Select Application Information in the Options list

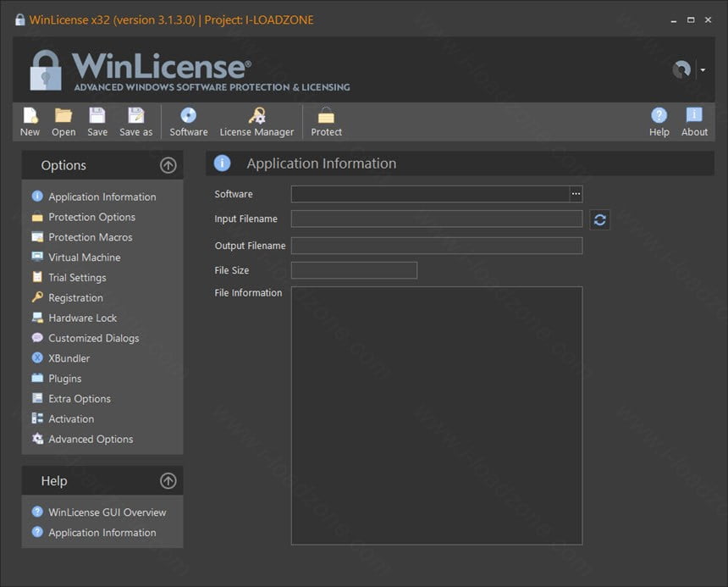tap(102, 197)
